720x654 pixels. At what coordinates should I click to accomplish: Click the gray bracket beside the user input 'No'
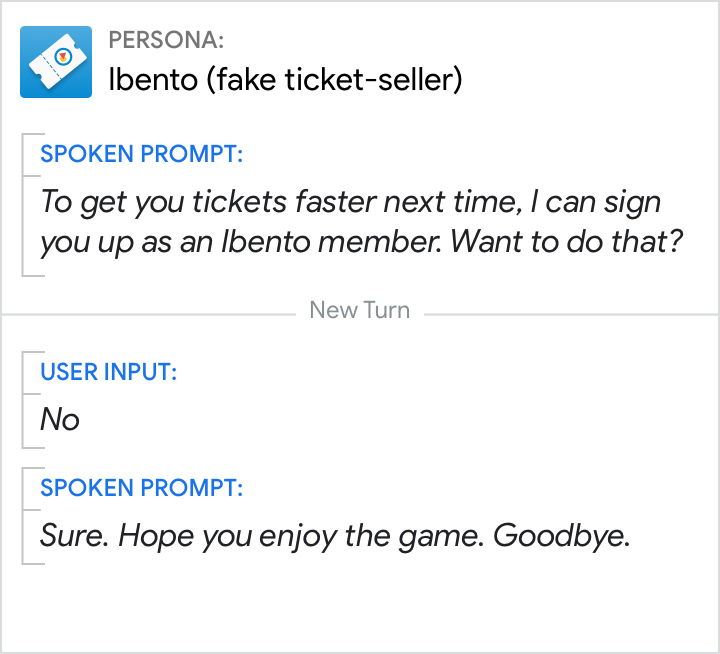pyautogui.click(x=24, y=400)
